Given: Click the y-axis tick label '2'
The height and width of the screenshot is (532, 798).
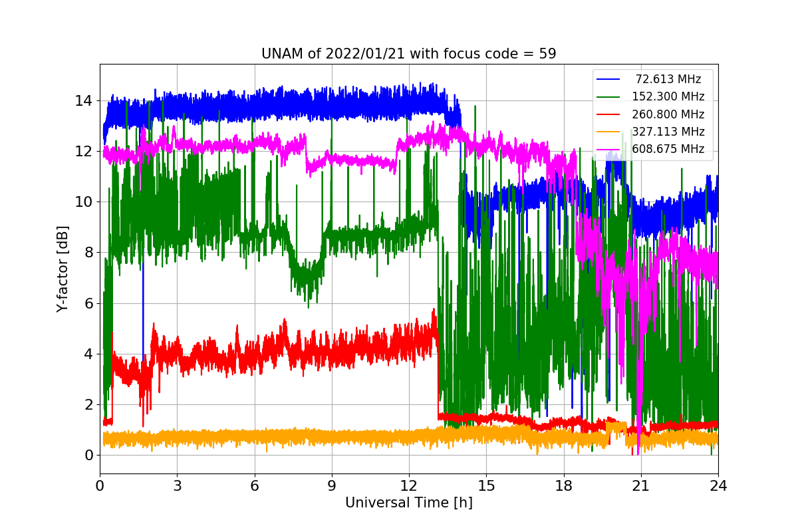Looking at the screenshot, I should (x=88, y=405).
